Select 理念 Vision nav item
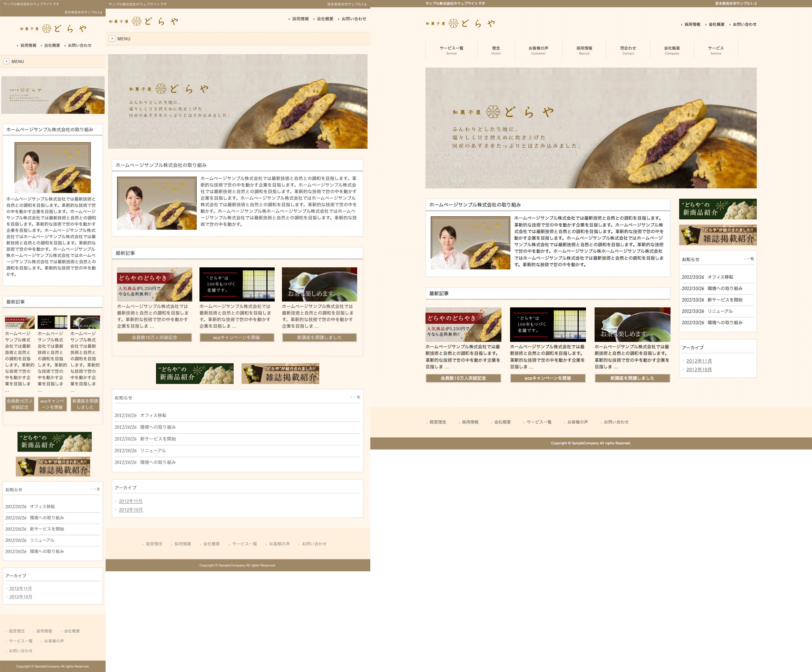812x672 pixels. (x=496, y=50)
